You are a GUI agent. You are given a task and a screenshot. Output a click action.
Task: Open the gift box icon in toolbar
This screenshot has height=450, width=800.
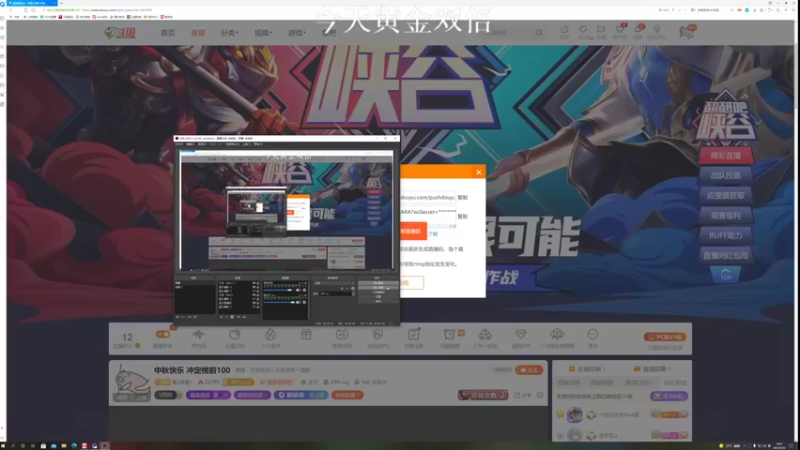[306, 335]
